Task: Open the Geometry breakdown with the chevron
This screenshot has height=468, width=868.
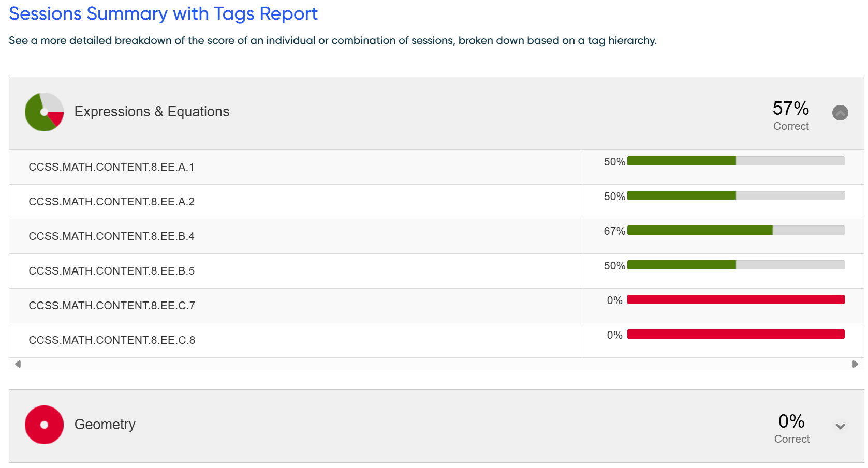Action: [840, 426]
